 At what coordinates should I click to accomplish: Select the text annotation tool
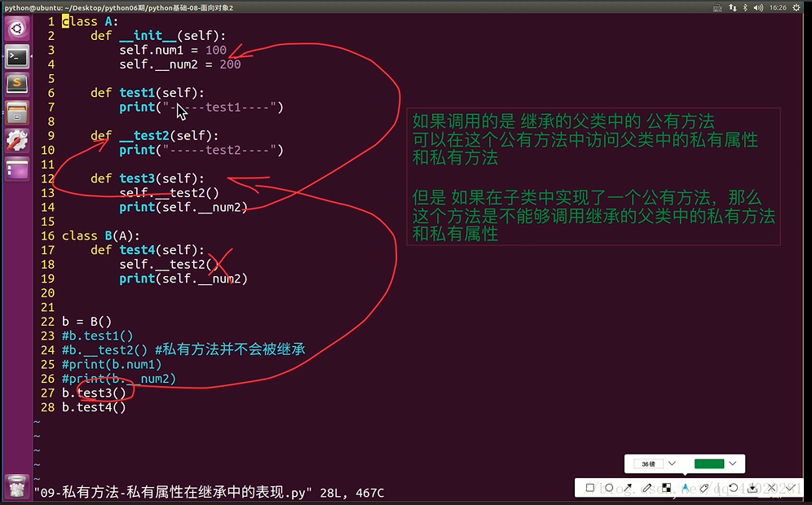coord(685,487)
